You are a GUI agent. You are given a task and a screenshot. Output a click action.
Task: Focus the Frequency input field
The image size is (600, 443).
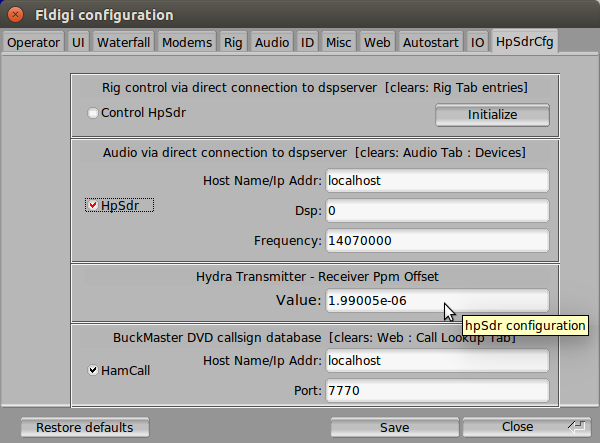[437, 241]
